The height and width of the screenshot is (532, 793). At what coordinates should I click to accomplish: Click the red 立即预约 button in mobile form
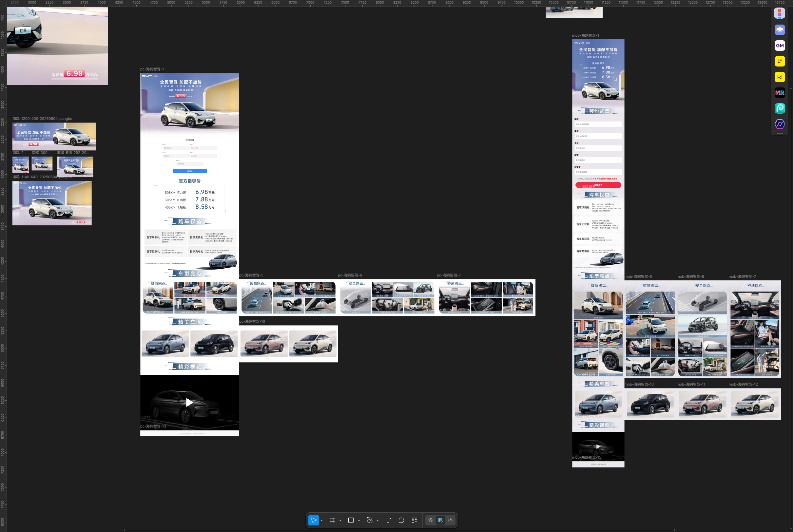click(x=598, y=185)
